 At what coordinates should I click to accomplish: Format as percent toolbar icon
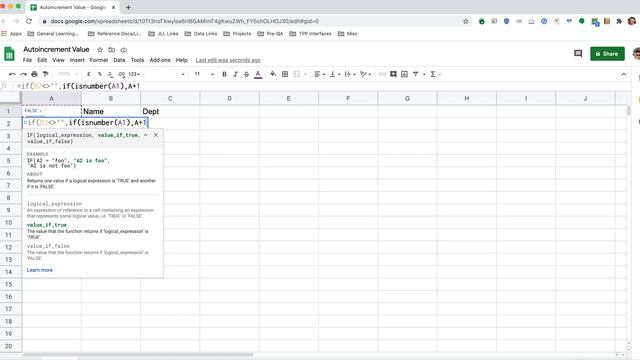100,74
